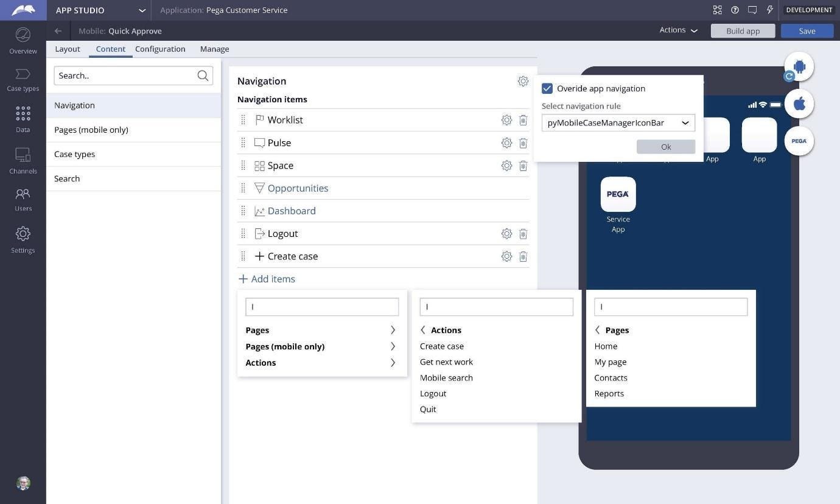Viewport: 840px width, 504px height.
Task: Switch to the Configuration tab
Action: click(160, 49)
